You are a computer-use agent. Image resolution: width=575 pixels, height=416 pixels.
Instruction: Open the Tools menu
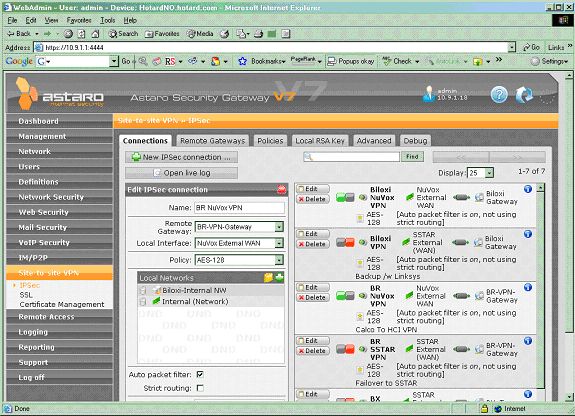(x=107, y=21)
